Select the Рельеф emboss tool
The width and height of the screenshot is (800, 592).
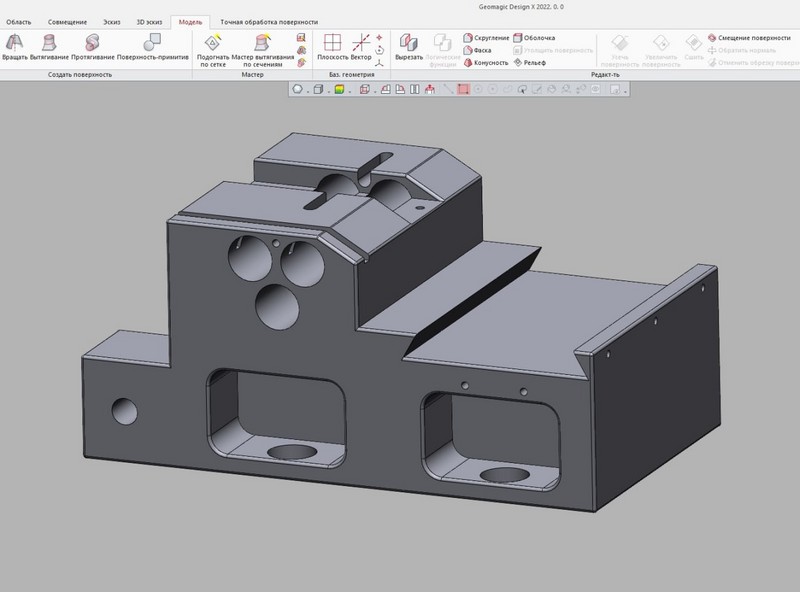tap(530, 63)
